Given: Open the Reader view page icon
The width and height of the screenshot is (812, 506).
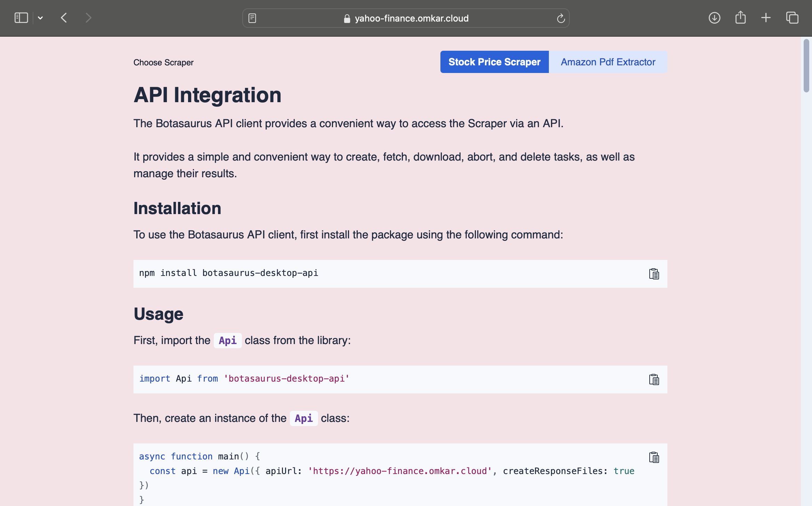Looking at the screenshot, I should 252,18.
